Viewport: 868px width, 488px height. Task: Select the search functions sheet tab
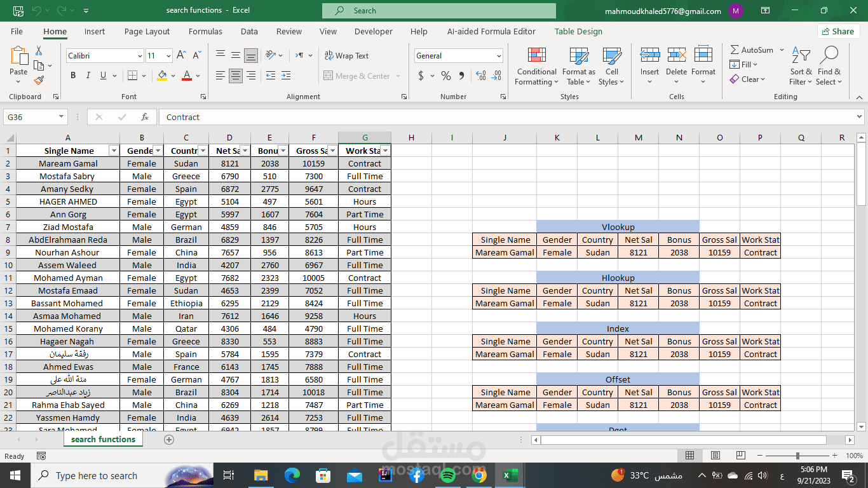pos(103,439)
